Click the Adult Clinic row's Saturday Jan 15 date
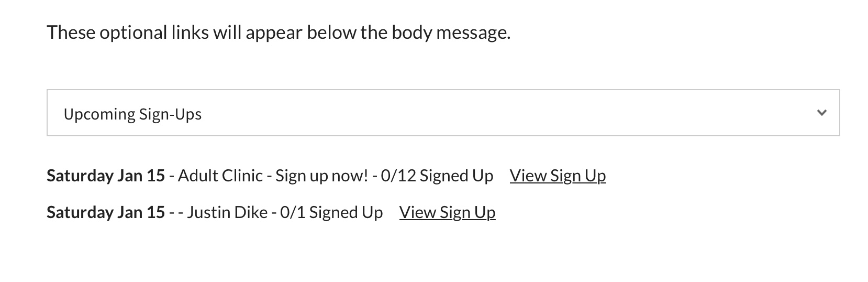Viewport: 868px width, 282px height. tap(106, 176)
